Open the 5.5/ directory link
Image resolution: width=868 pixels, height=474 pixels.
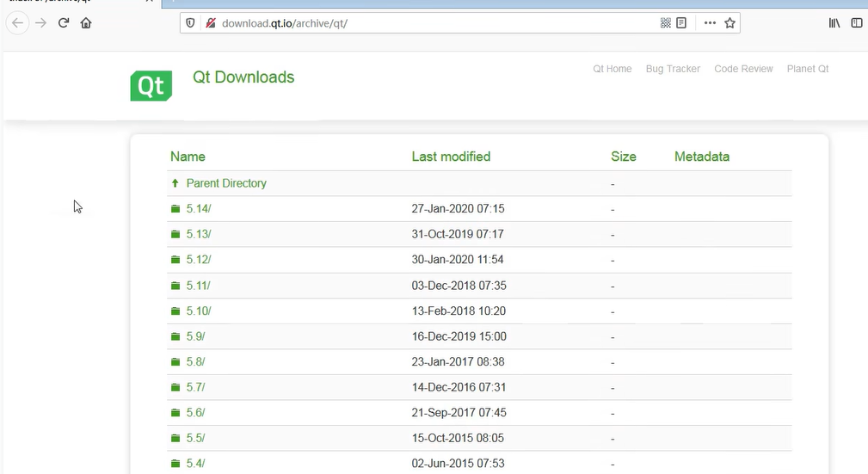click(195, 438)
